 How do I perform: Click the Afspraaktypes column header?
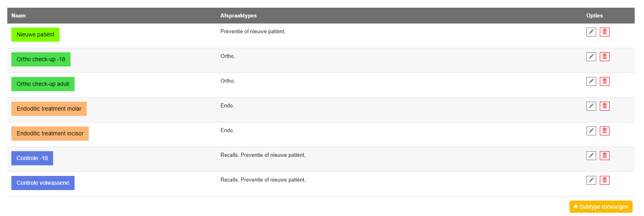pos(238,16)
